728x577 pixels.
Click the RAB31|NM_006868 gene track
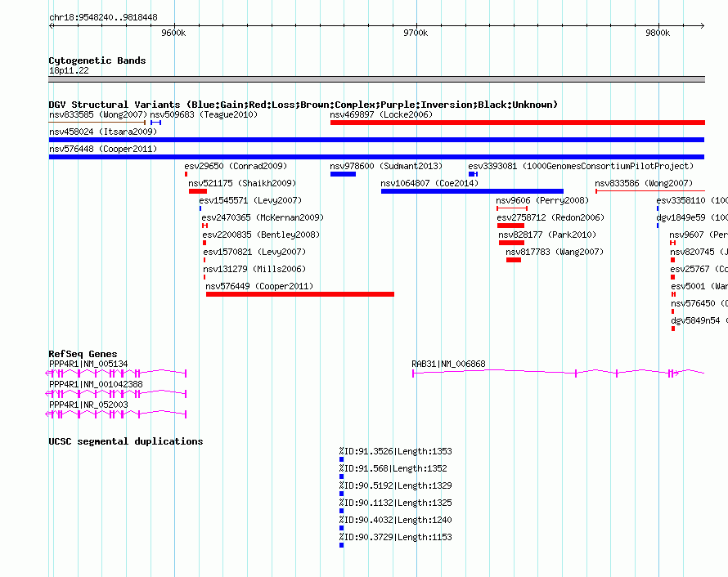tap(559, 373)
